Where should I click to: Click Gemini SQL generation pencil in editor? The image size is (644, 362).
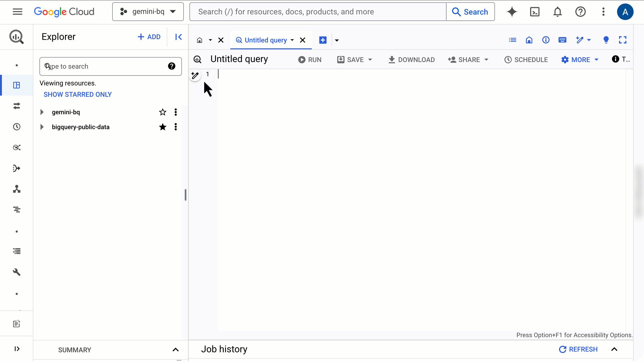pyautogui.click(x=195, y=75)
